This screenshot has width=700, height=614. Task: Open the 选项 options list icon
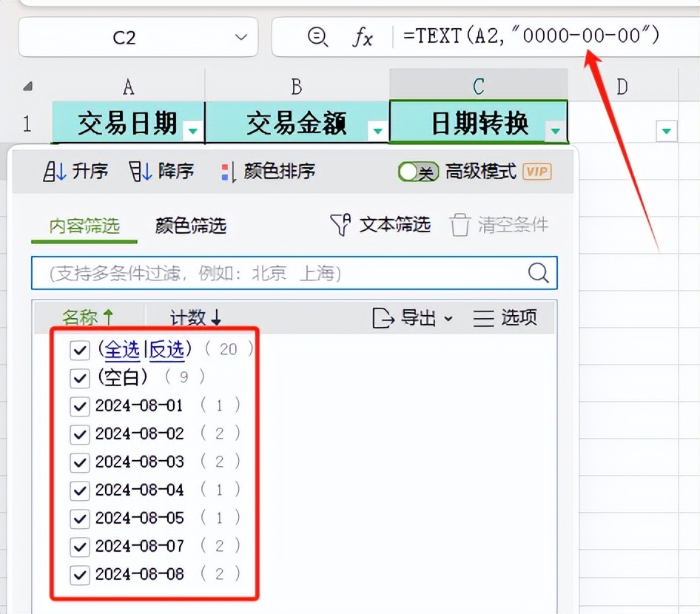coord(483,319)
